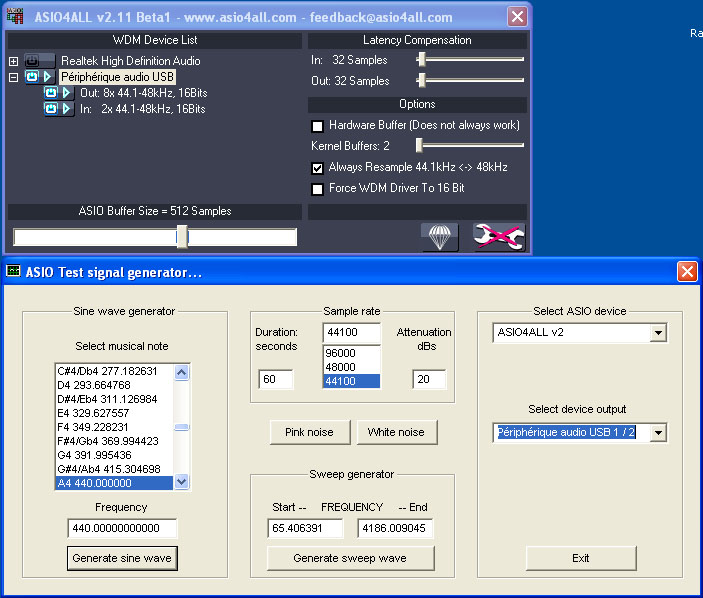The height and width of the screenshot is (598, 703).
Task: Click the crossed wrench advanced-mode icon
Action: (x=499, y=236)
